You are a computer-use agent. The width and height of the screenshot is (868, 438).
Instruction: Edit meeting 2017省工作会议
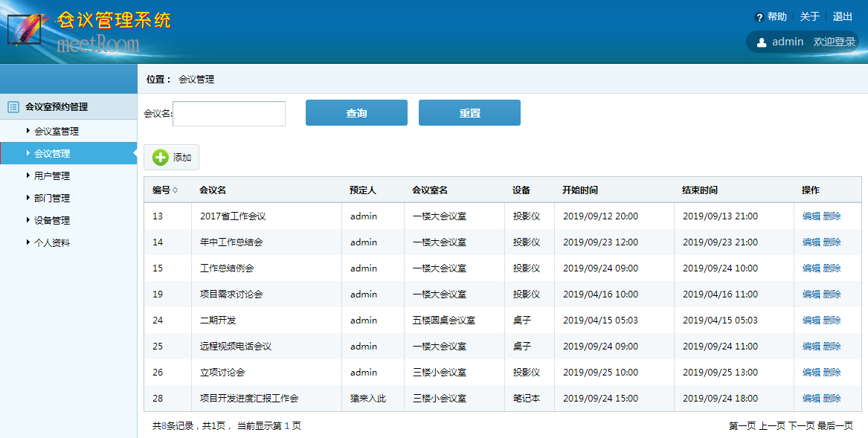coord(811,216)
